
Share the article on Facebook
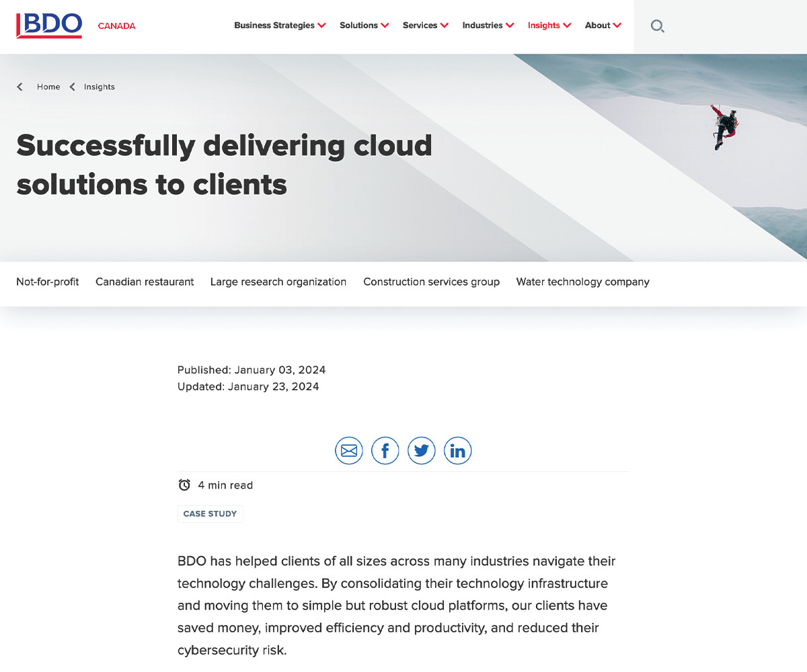point(385,450)
